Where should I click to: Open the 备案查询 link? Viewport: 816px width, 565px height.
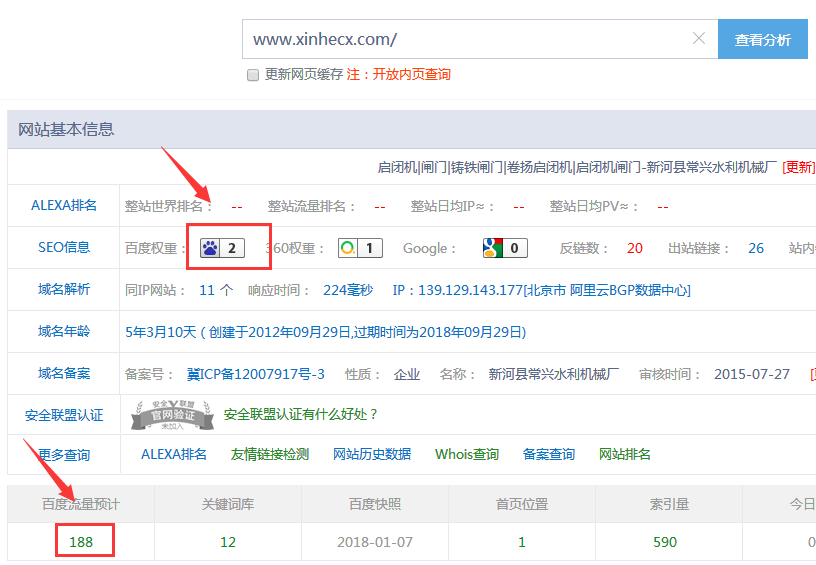click(549, 454)
